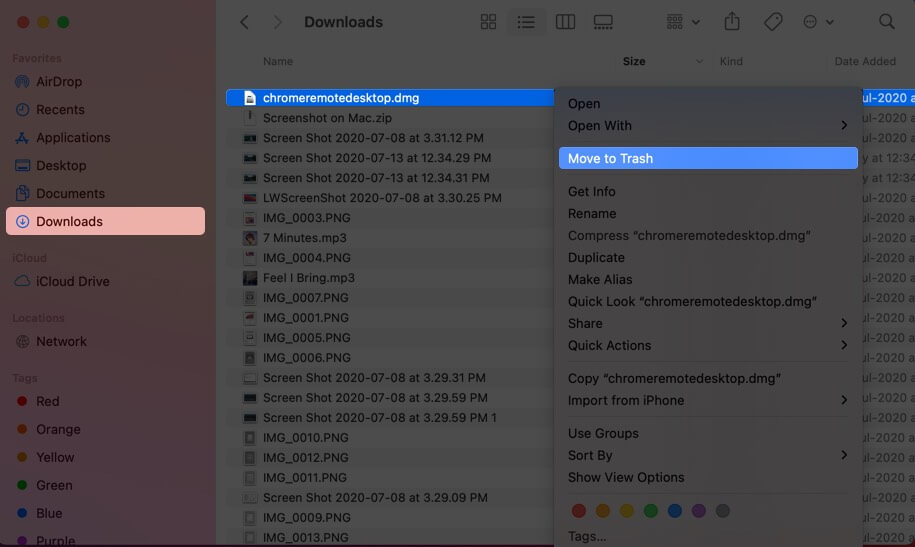Click the tag icon in toolbar
Image resolution: width=915 pixels, height=547 pixels.
[773, 22]
